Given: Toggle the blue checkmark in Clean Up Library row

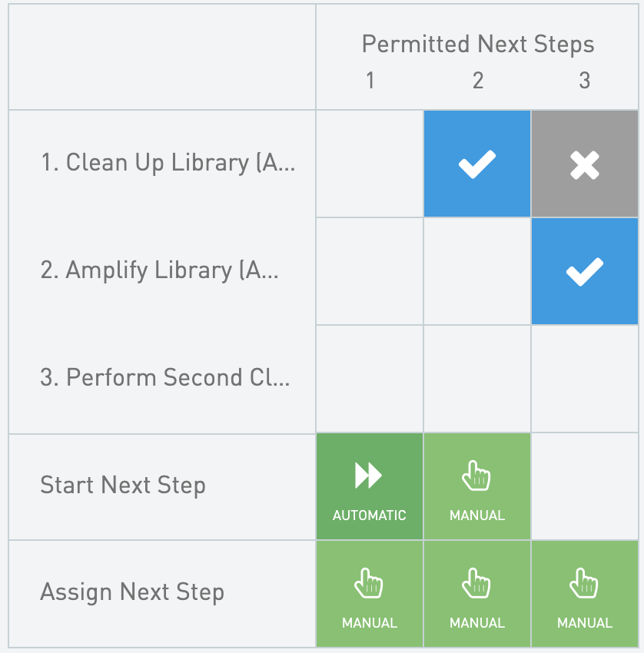Looking at the screenshot, I should tap(476, 164).
